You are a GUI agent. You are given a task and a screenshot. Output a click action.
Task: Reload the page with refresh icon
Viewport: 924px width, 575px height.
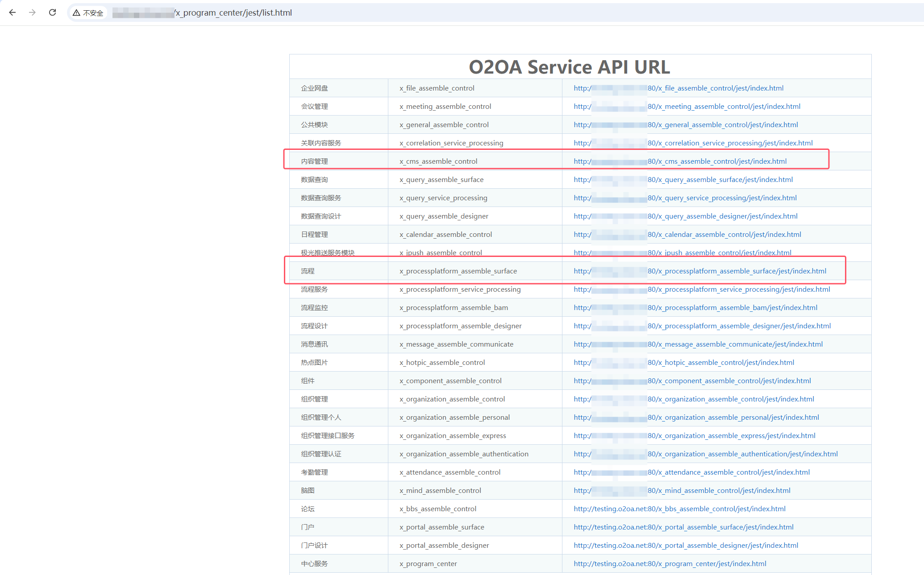click(x=52, y=12)
